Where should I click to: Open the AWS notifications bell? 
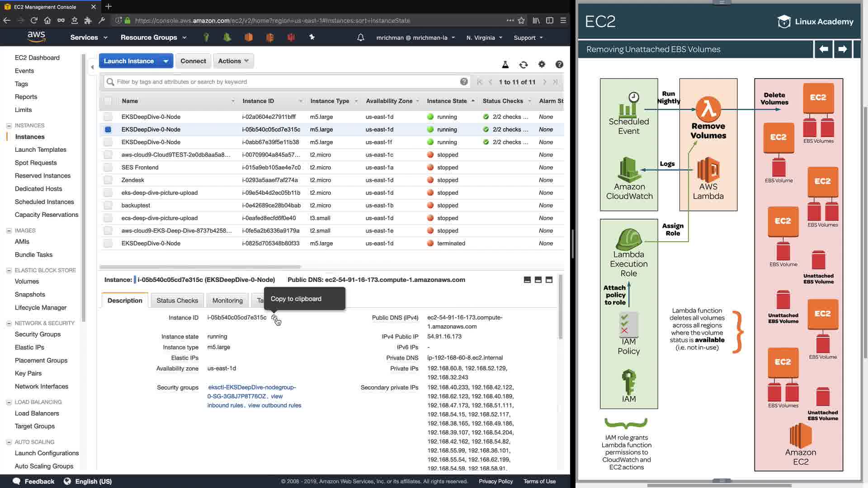coord(360,38)
